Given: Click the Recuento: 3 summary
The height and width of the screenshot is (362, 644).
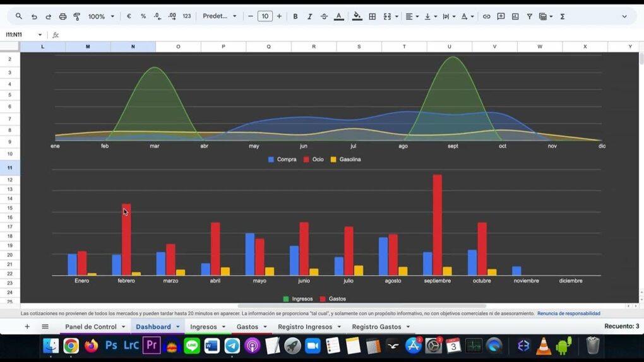Looking at the screenshot, I should 621,326.
